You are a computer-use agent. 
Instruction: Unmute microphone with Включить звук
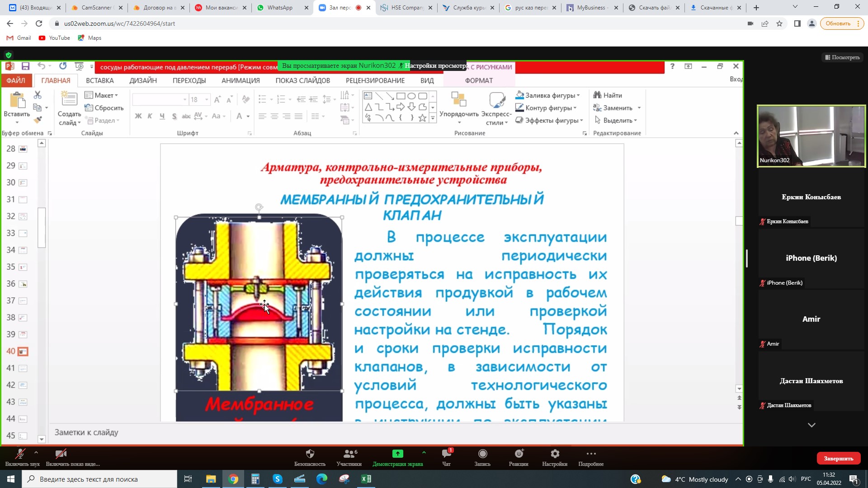coord(20,454)
